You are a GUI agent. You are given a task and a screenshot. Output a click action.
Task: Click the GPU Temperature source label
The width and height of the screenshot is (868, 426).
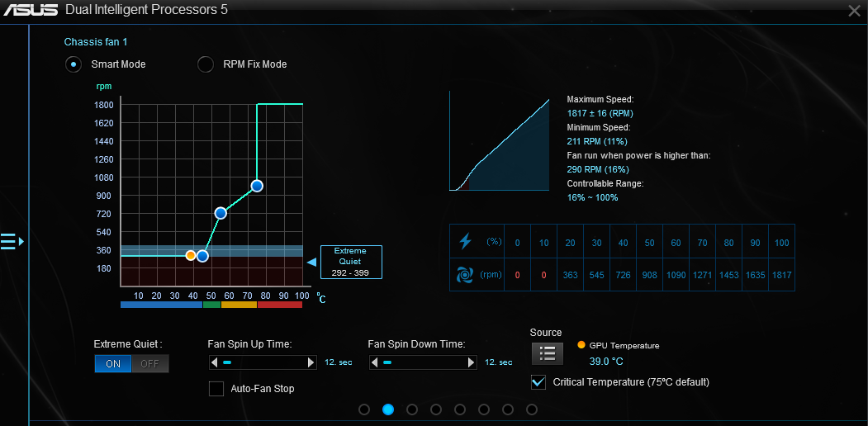(624, 345)
